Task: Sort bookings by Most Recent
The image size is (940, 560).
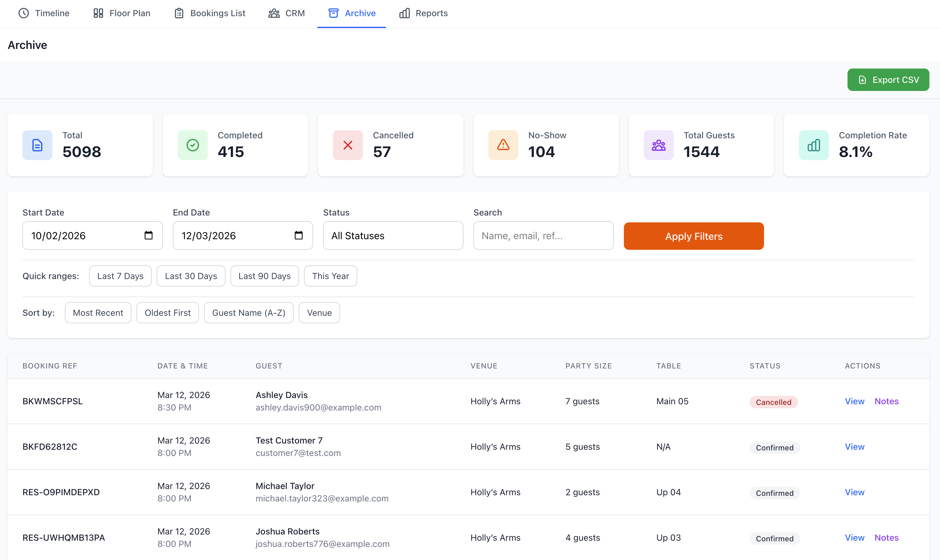Action: click(98, 312)
